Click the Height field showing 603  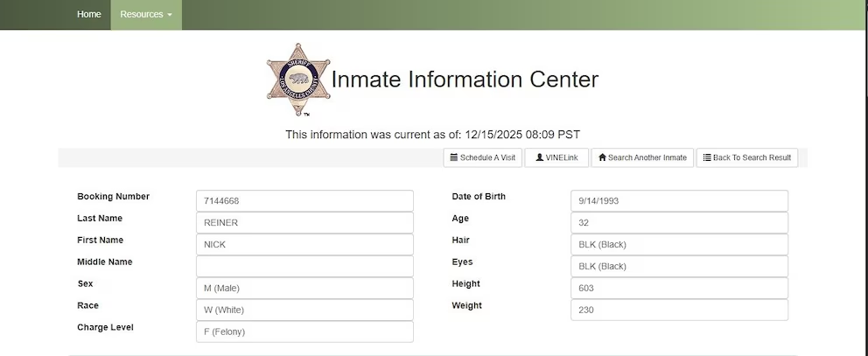[679, 288]
